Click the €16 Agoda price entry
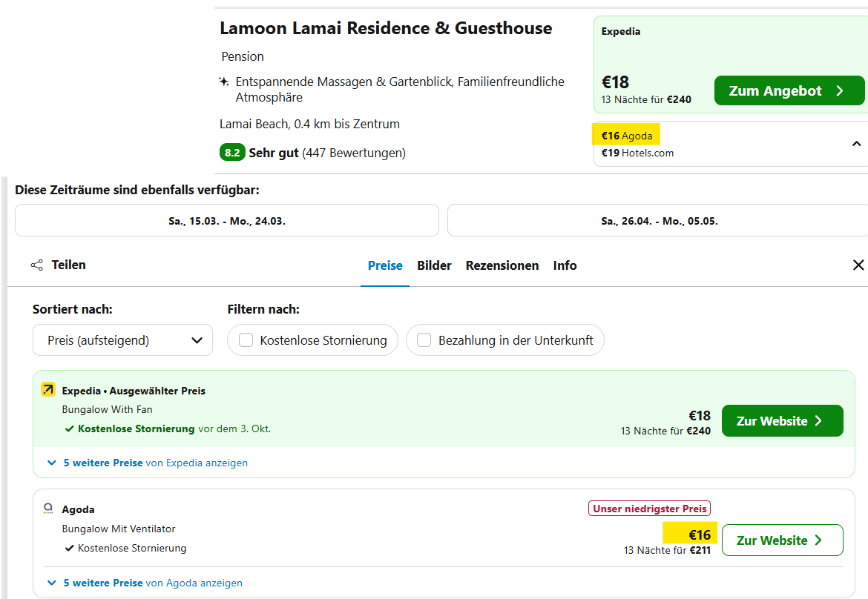 (627, 136)
